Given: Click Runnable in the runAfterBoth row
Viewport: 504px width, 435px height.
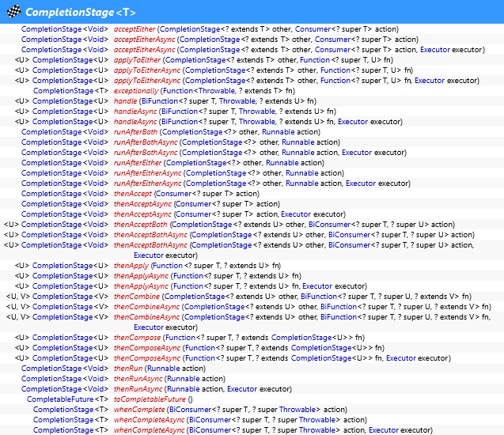Looking at the screenshot, I should pyautogui.click(x=279, y=132).
